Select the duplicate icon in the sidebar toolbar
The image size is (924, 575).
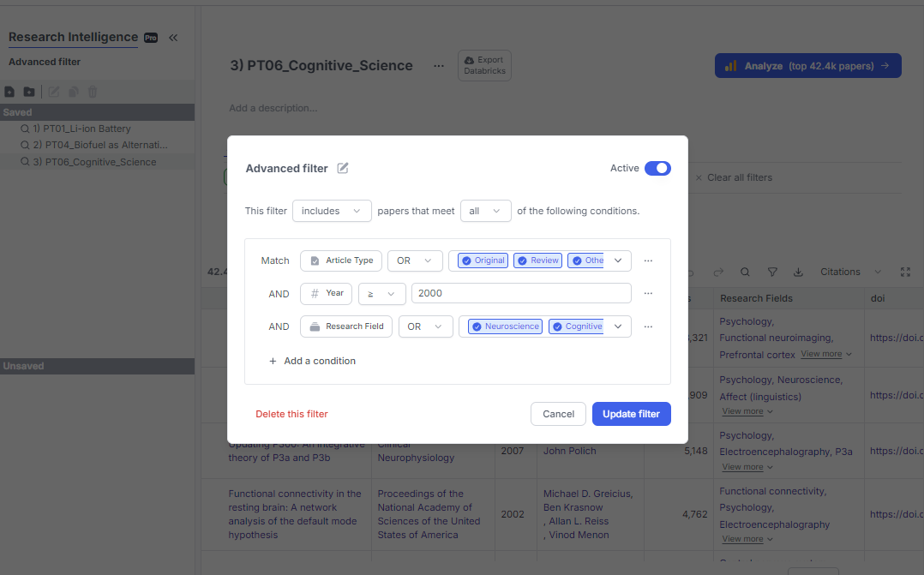click(x=74, y=92)
